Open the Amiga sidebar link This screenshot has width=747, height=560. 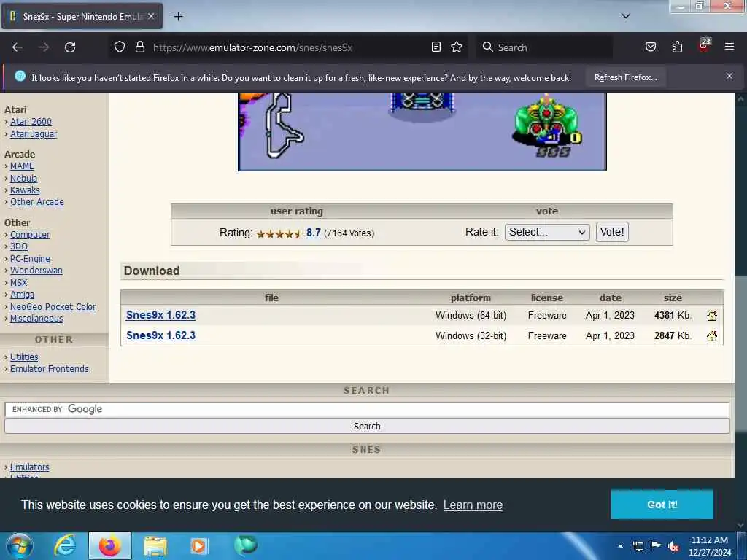22,295
